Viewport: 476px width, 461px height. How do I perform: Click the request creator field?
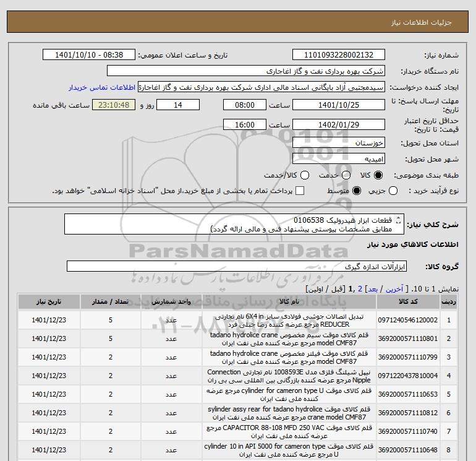point(261,87)
